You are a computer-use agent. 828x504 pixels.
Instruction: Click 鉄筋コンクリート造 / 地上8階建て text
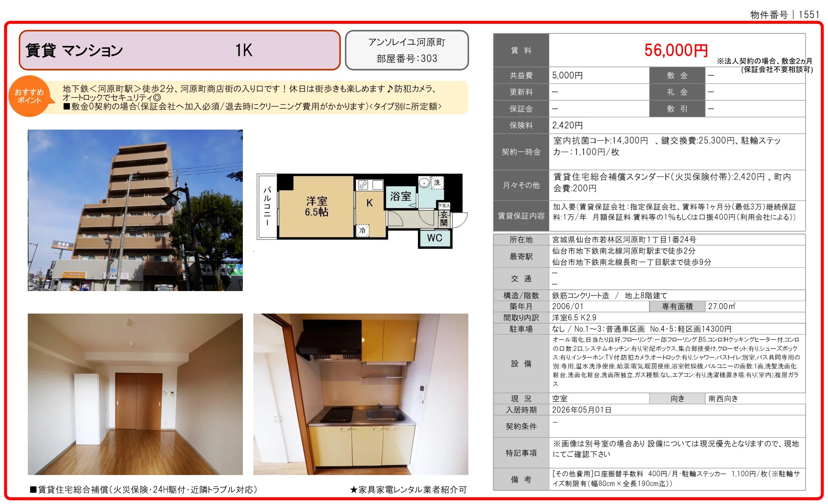click(x=609, y=295)
